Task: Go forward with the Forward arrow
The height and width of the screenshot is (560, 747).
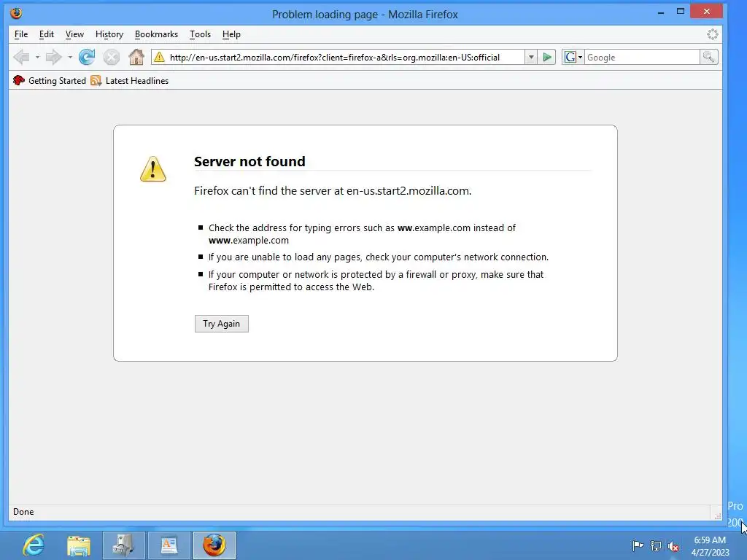Action: pos(53,57)
